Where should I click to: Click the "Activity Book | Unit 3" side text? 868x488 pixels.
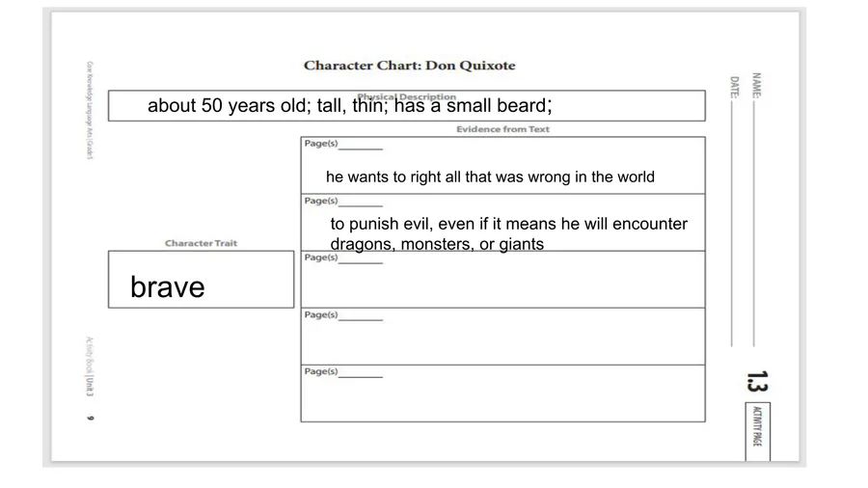click(x=90, y=366)
